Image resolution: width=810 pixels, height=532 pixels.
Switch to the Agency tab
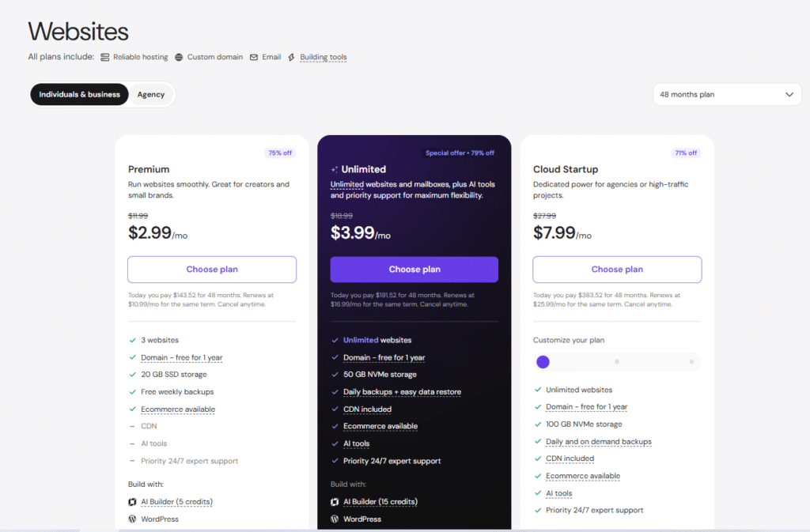[x=151, y=94]
